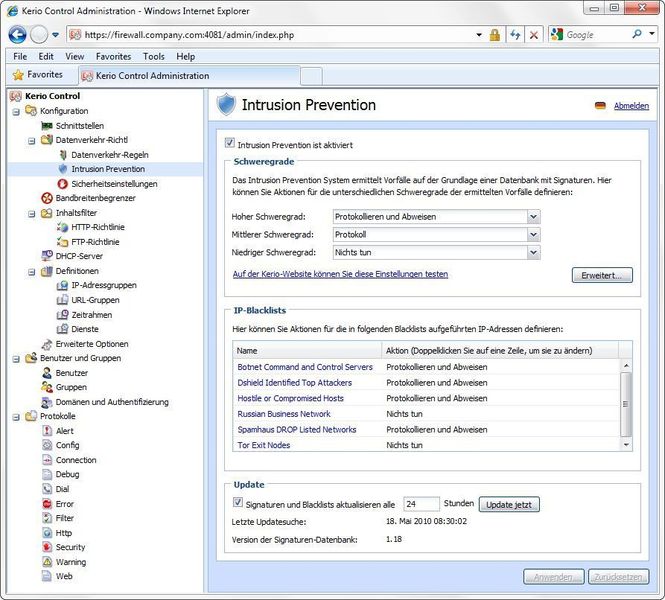
Task: Collapse the Datenverkehr-Richtl tree node
Action: 32,141
